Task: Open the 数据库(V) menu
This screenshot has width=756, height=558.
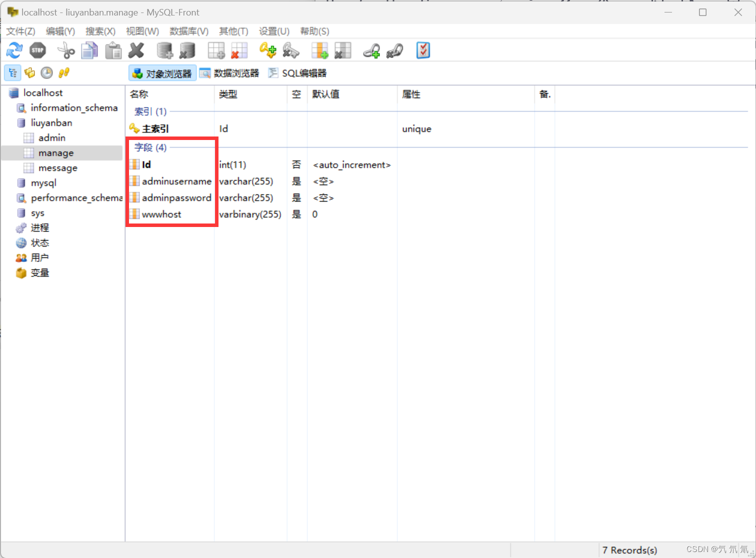Action: click(x=189, y=31)
